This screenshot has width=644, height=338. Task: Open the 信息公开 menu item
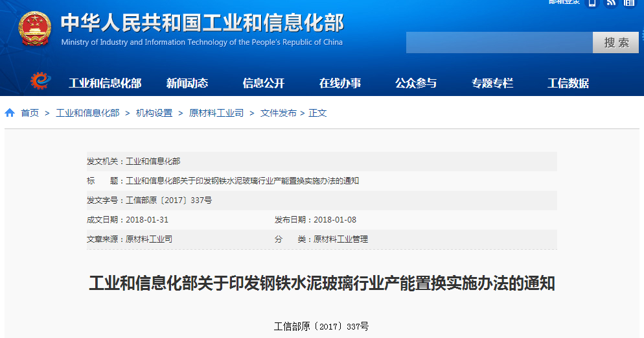[x=263, y=83]
